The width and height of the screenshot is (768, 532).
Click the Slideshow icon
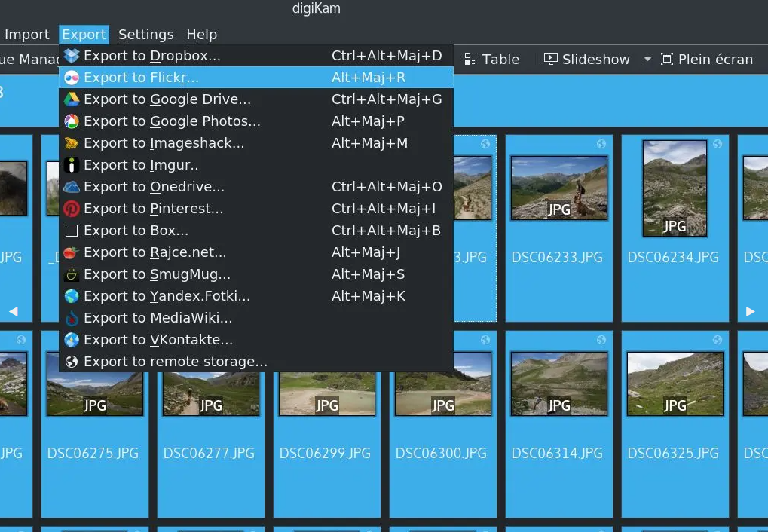click(550, 60)
